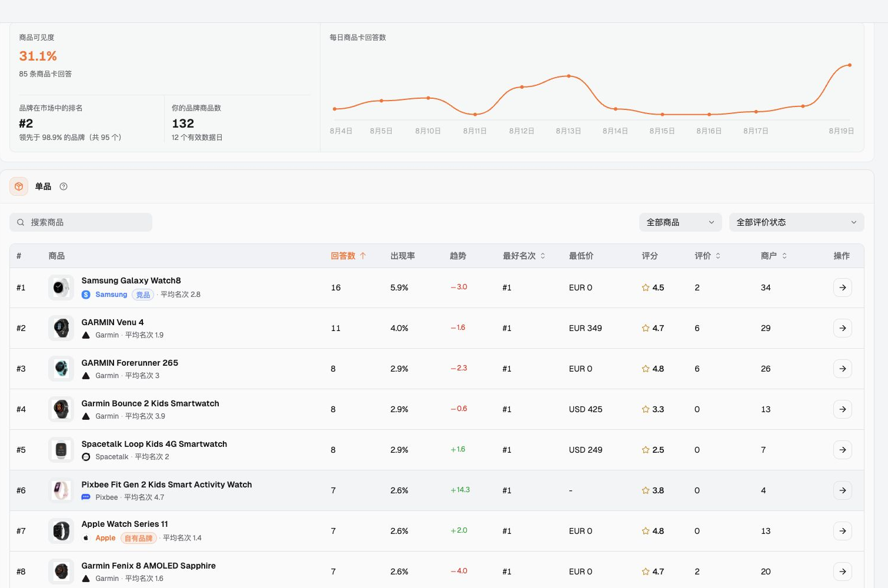
Task: Click the +14.3 trend value
Action: [x=460, y=490]
